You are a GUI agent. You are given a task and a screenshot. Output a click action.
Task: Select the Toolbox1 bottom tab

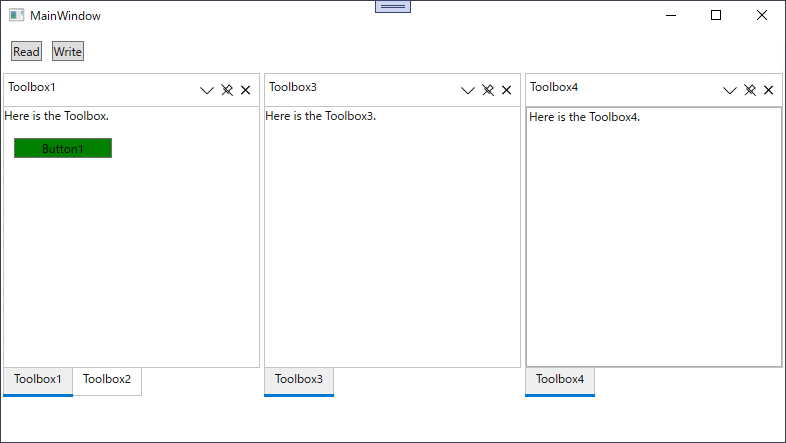[38, 379]
